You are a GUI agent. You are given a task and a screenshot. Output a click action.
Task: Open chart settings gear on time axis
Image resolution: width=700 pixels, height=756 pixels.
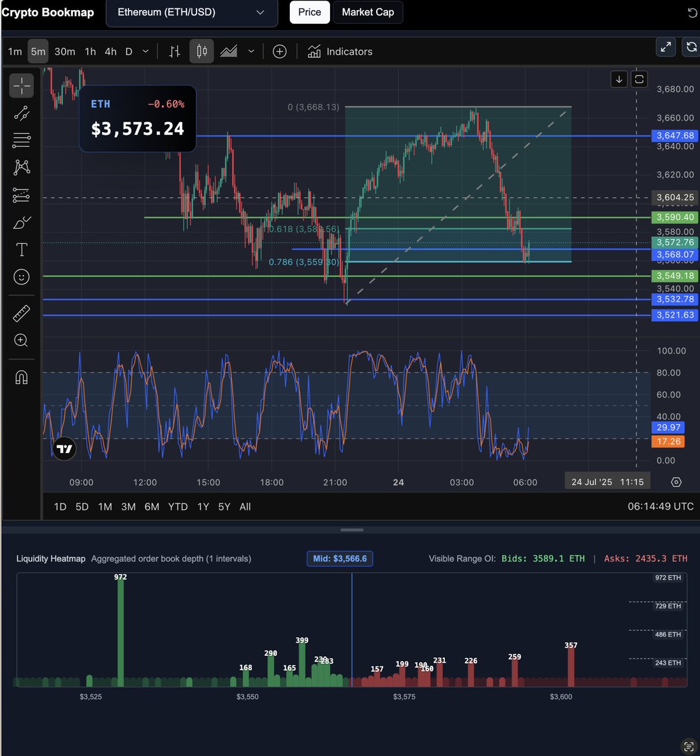[676, 482]
